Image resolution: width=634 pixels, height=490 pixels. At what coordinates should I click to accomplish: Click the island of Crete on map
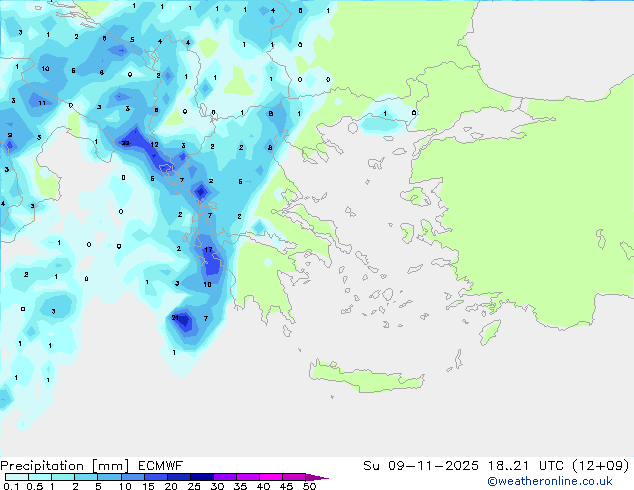(366, 377)
